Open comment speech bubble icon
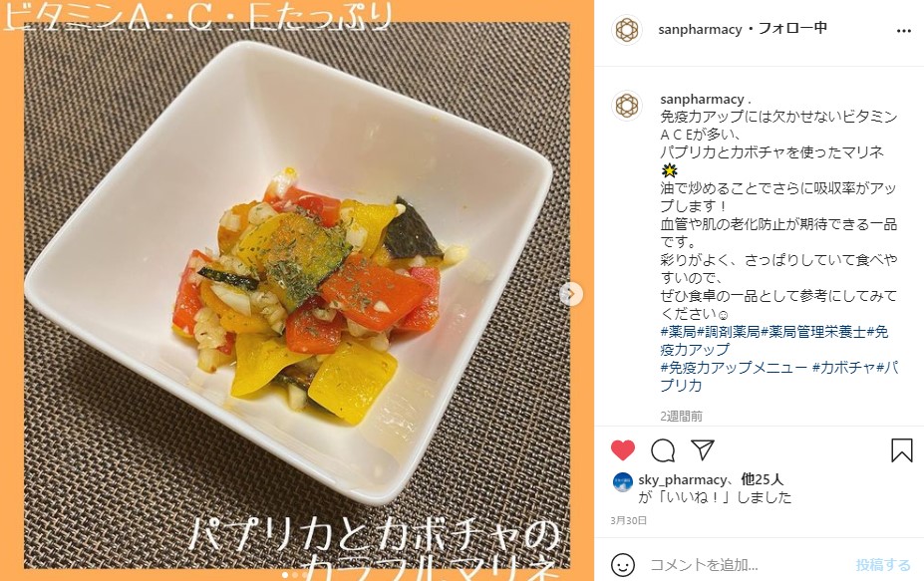The width and height of the screenshot is (924, 581). coord(663,450)
